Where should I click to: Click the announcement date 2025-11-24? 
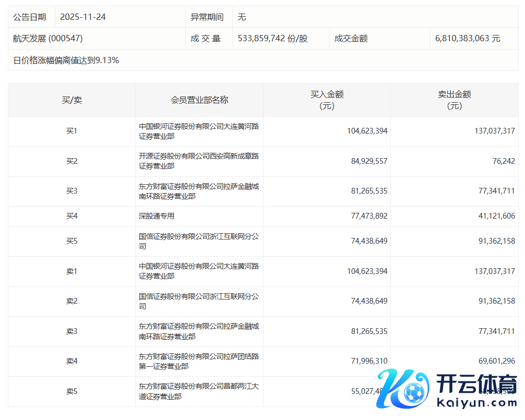coord(83,17)
